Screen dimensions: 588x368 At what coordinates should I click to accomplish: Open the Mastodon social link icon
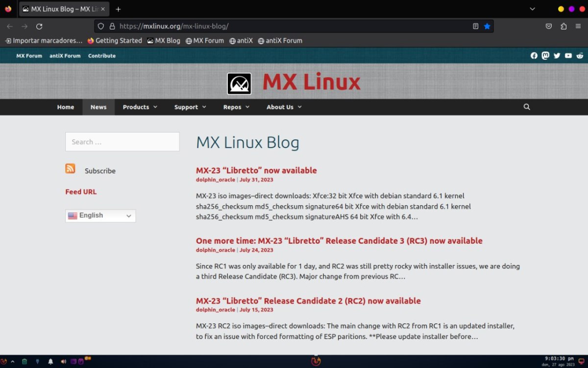pyautogui.click(x=545, y=56)
